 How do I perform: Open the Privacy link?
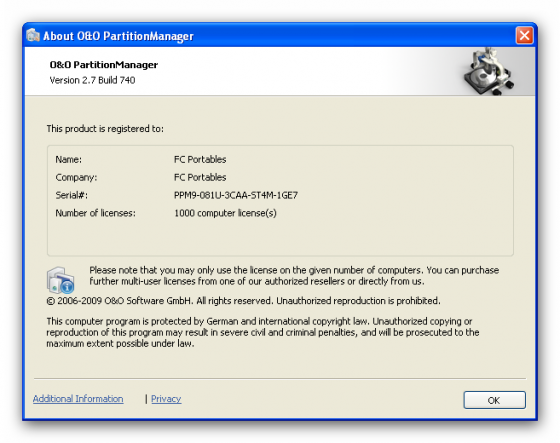[x=166, y=399]
